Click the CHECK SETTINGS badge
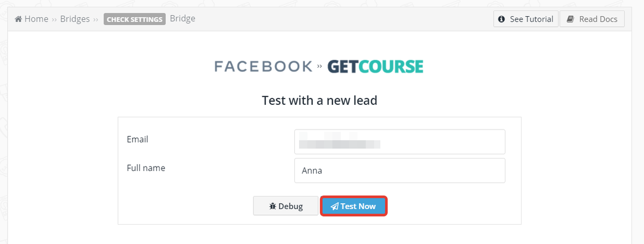The height and width of the screenshot is (244, 644). point(134,19)
